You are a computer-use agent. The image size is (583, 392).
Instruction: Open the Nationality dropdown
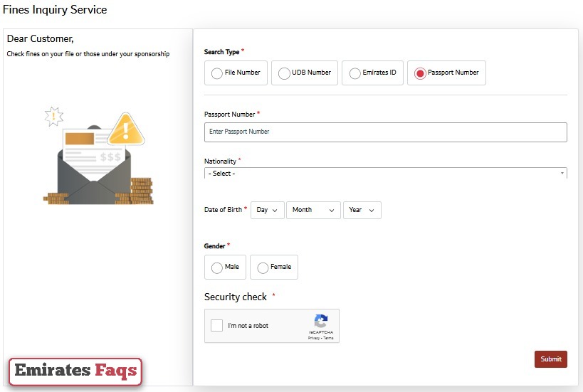click(385, 174)
